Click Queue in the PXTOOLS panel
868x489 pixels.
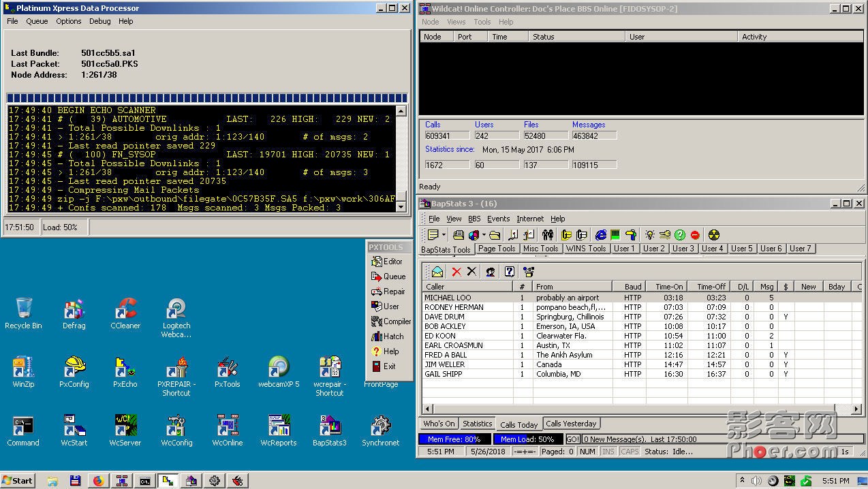tap(388, 277)
